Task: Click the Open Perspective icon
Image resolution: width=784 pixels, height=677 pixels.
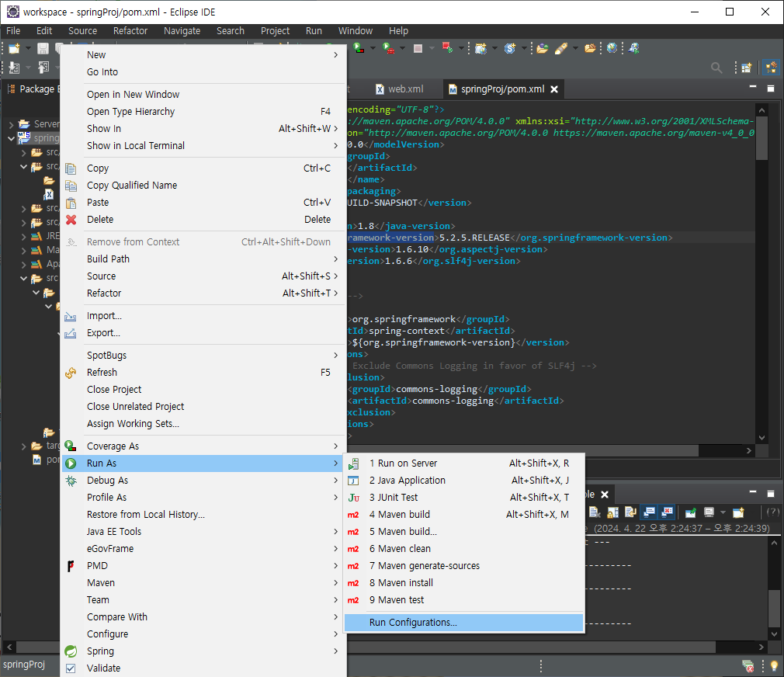Action: (x=747, y=68)
